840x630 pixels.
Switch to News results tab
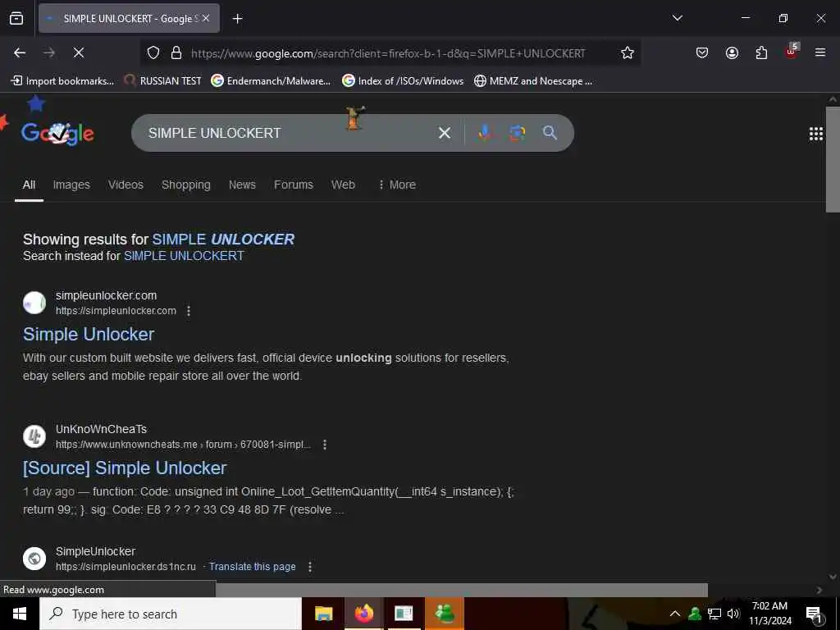(242, 185)
